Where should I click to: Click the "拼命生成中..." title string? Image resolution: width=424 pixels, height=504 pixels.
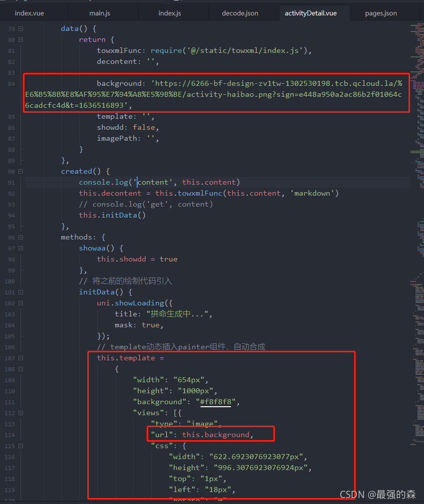[177, 314]
